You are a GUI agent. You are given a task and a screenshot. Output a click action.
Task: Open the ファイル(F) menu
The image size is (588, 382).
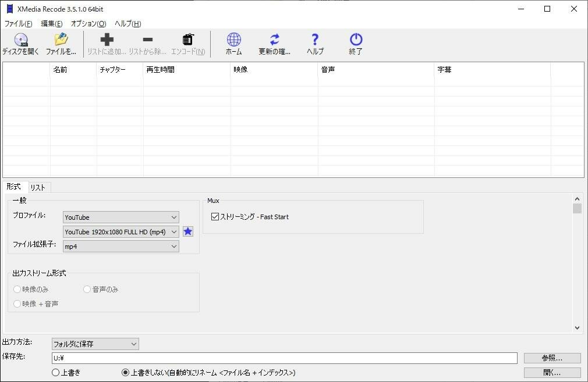19,24
